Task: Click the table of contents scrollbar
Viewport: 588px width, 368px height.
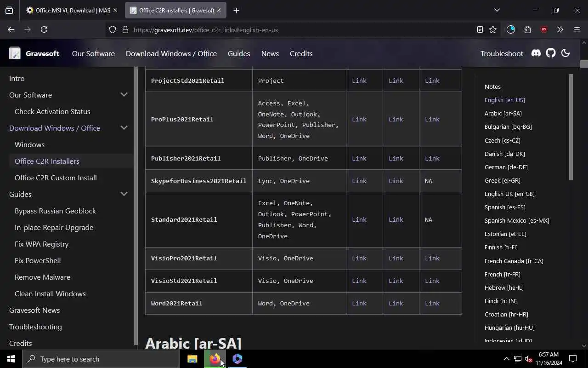Action: point(571,127)
